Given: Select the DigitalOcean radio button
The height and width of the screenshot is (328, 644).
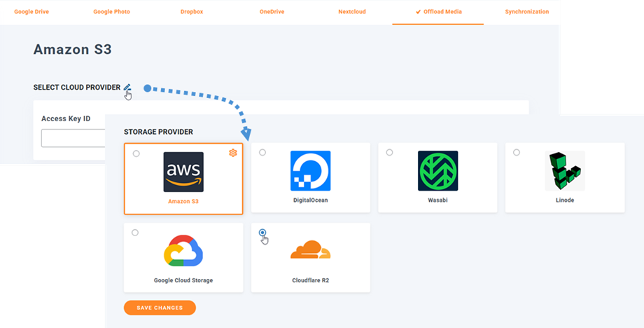Looking at the screenshot, I should 262,153.
